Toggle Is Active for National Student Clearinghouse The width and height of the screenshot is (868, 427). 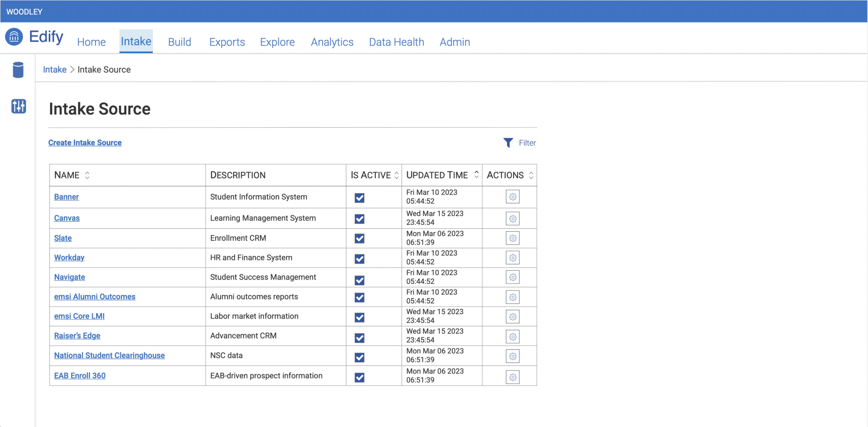[x=359, y=357]
